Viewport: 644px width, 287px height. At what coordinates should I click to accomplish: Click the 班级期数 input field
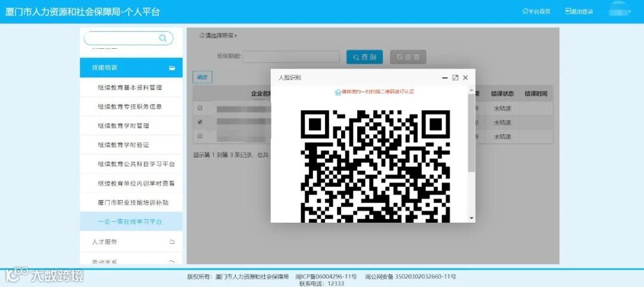pyautogui.click(x=291, y=57)
